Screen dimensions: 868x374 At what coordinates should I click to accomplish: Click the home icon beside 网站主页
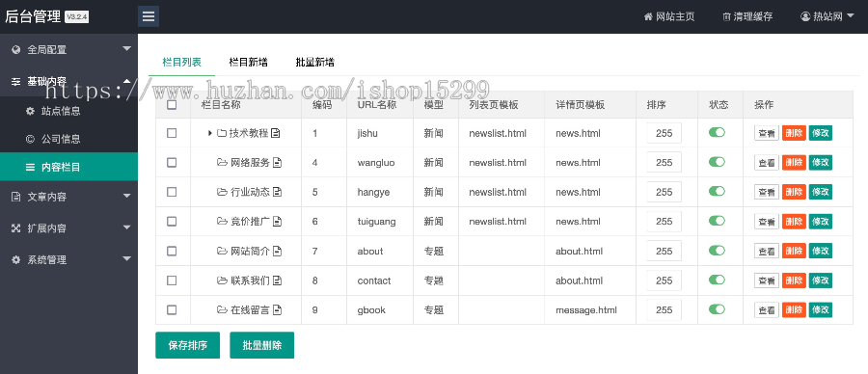point(648,16)
